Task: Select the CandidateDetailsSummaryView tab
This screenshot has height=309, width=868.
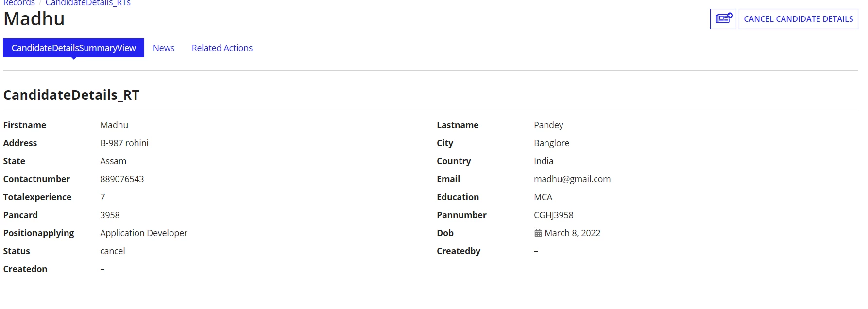Action: pos(73,48)
